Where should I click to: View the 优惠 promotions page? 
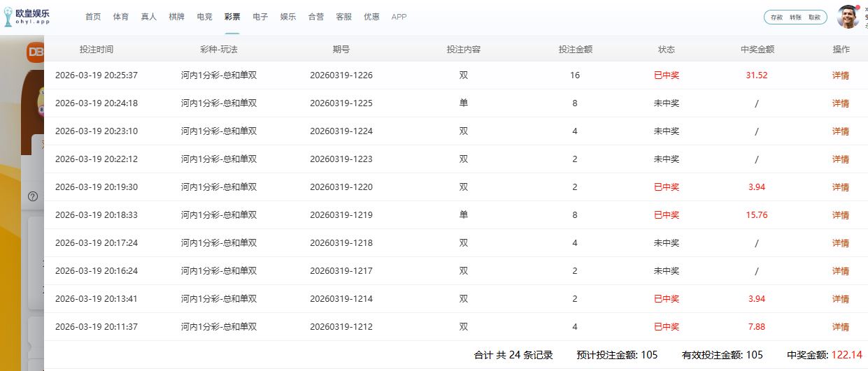371,17
